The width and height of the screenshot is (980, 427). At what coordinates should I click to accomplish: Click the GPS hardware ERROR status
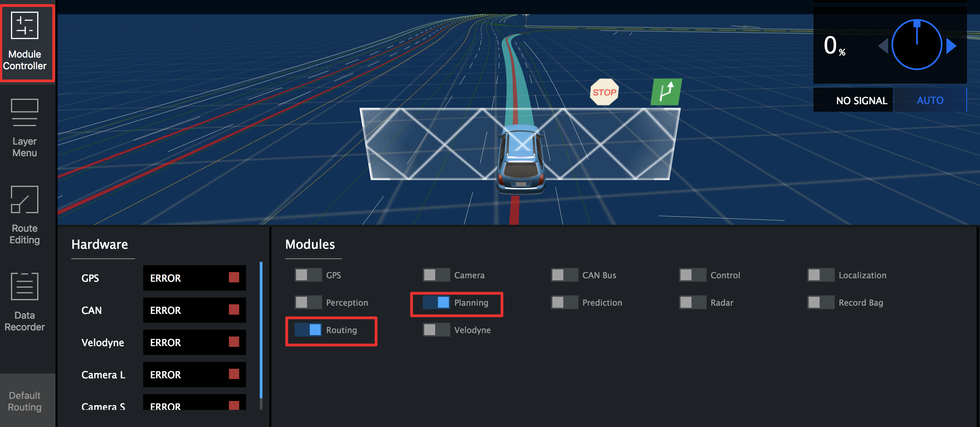pos(194,278)
